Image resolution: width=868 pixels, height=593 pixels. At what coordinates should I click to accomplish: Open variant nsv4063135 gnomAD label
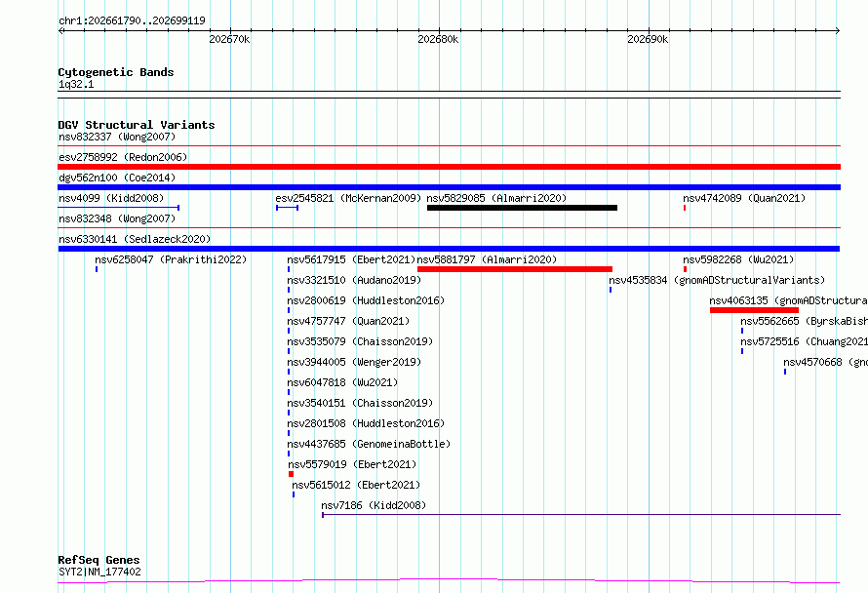pyautogui.click(x=788, y=300)
